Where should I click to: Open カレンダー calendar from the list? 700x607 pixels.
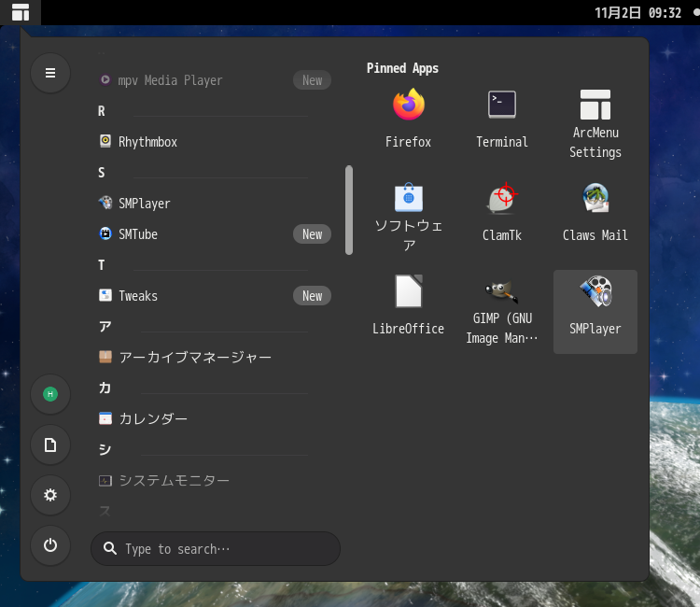[x=215, y=418]
